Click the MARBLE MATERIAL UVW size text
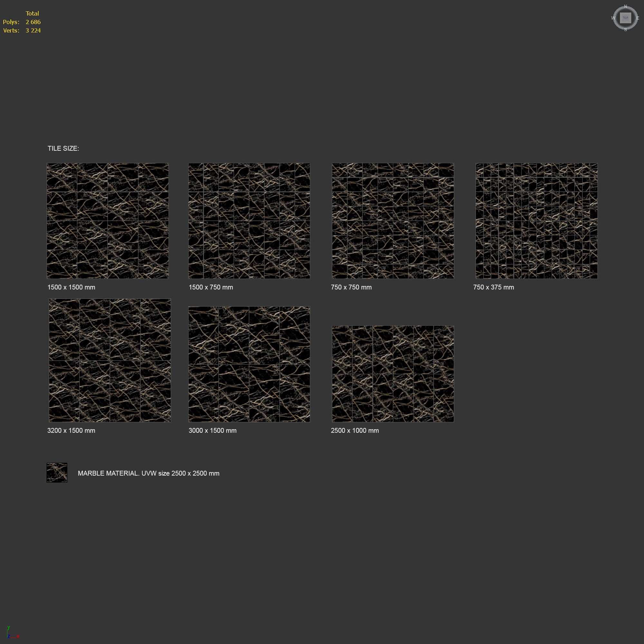The image size is (644, 644). click(x=148, y=473)
